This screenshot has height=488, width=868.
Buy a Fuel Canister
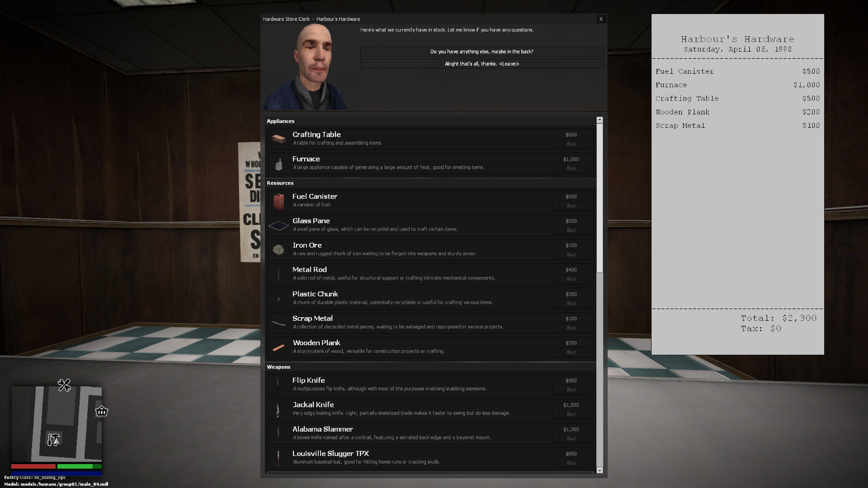pos(571,206)
